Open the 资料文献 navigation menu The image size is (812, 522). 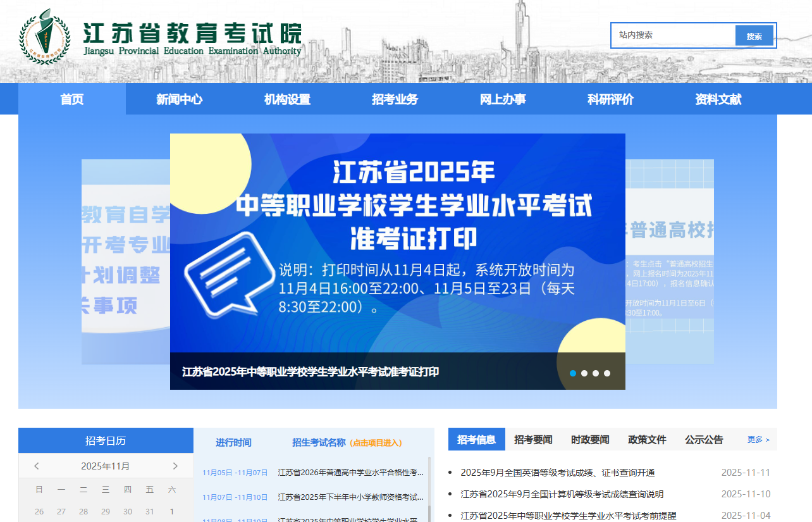tap(718, 99)
